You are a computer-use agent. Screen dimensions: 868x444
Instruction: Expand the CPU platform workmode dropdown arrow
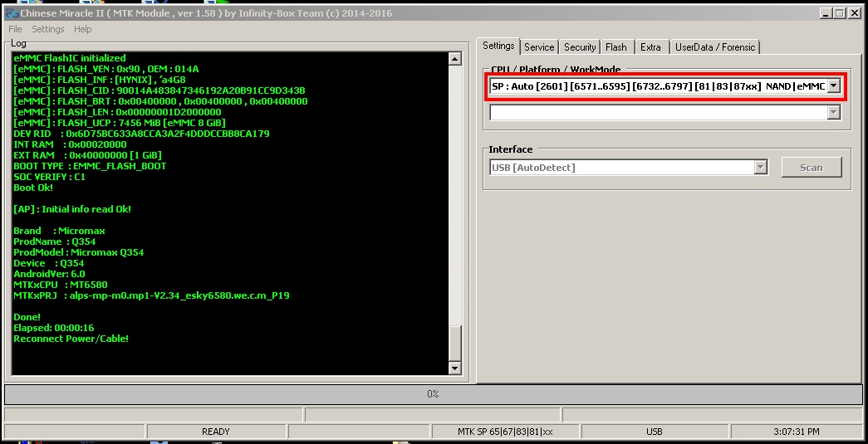coord(833,85)
